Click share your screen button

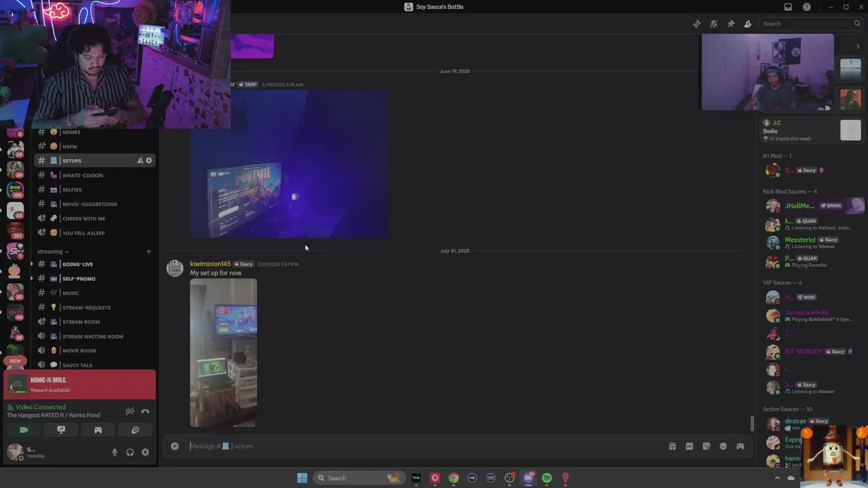click(61, 430)
